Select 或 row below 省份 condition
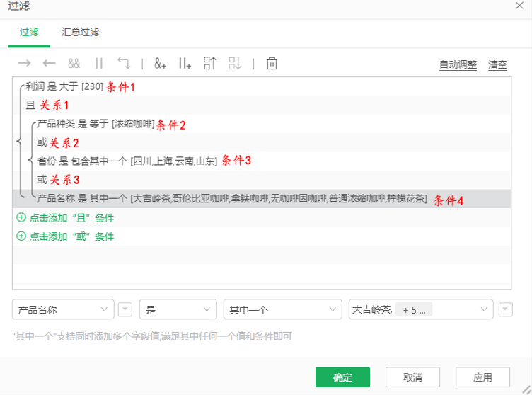Screen dimensions: 532x395 (x=262, y=180)
